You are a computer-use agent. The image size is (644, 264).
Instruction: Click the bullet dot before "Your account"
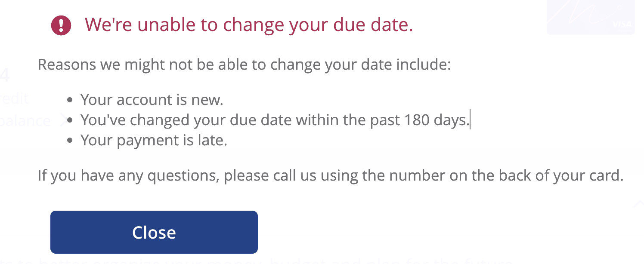[70, 101]
